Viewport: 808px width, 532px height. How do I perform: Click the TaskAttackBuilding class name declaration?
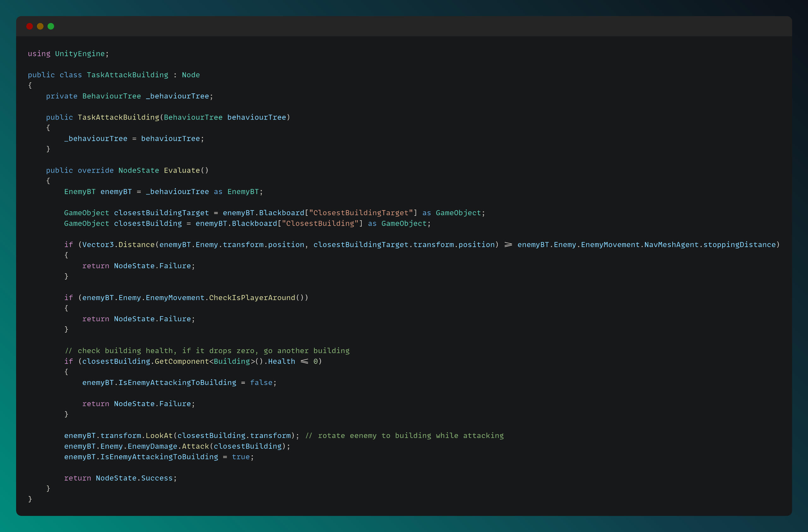coord(127,75)
